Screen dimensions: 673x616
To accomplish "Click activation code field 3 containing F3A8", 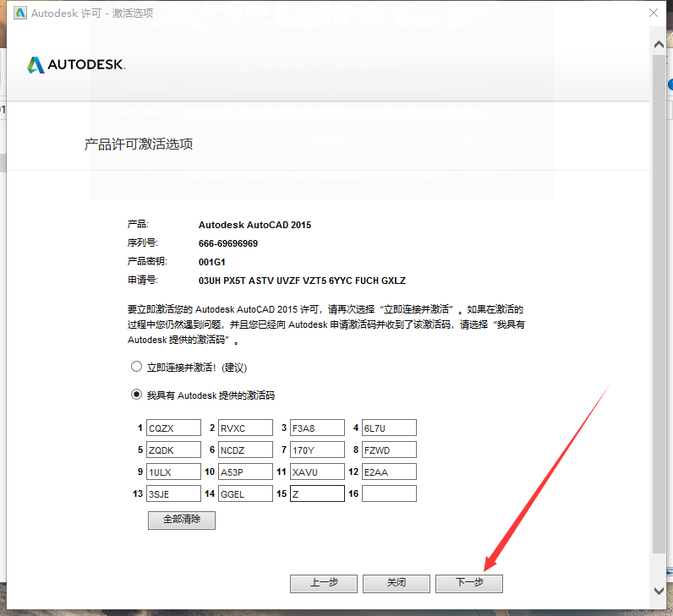I will click(x=317, y=428).
